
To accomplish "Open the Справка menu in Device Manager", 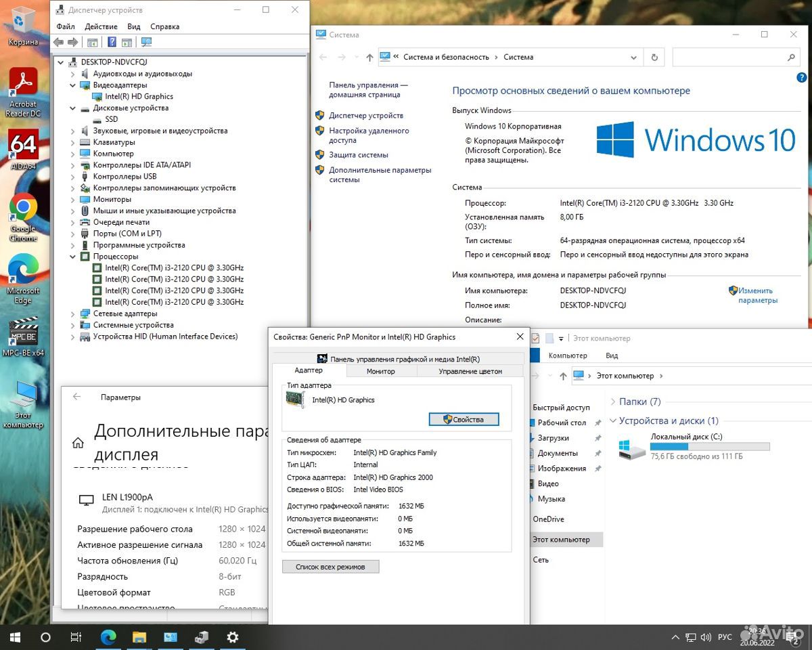I will [x=165, y=26].
